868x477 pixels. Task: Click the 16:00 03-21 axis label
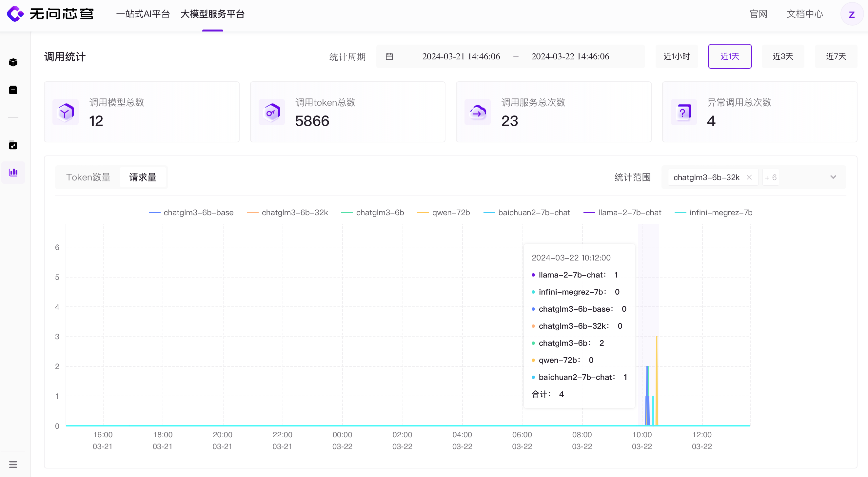point(103,441)
